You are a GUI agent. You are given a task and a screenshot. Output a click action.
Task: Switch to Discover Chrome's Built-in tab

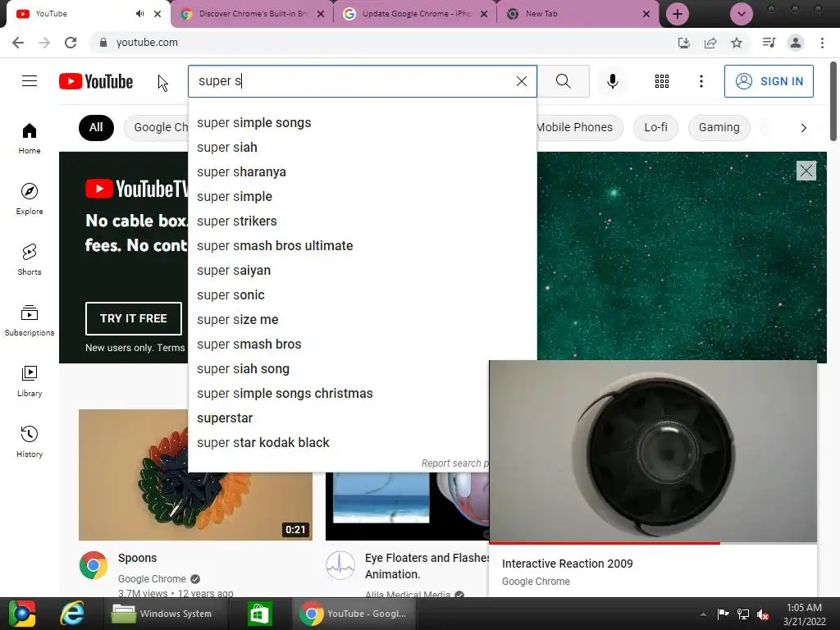pos(253,14)
